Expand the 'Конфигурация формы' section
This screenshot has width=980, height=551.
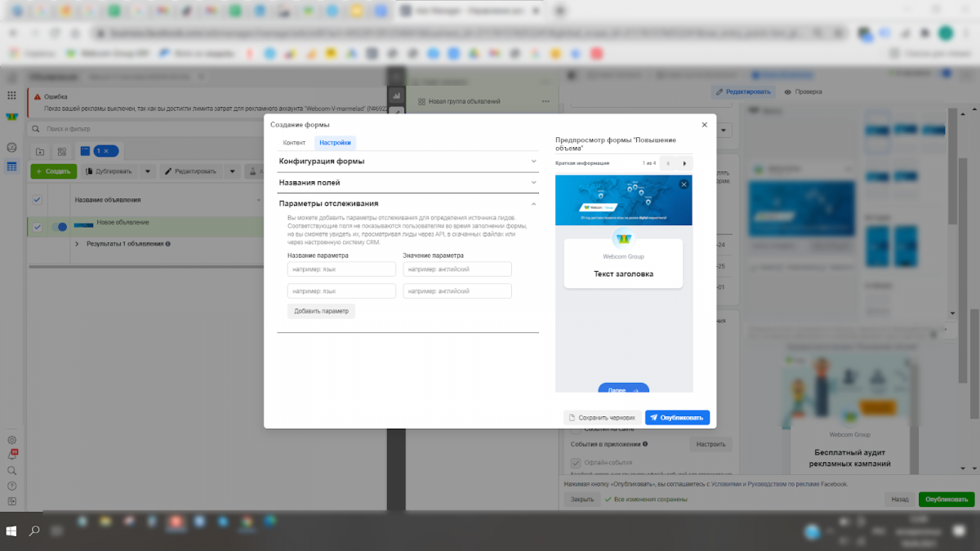pyautogui.click(x=408, y=162)
